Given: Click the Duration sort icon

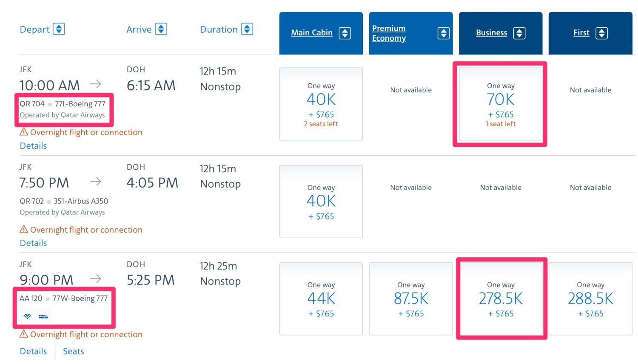Looking at the screenshot, I should point(247,29).
